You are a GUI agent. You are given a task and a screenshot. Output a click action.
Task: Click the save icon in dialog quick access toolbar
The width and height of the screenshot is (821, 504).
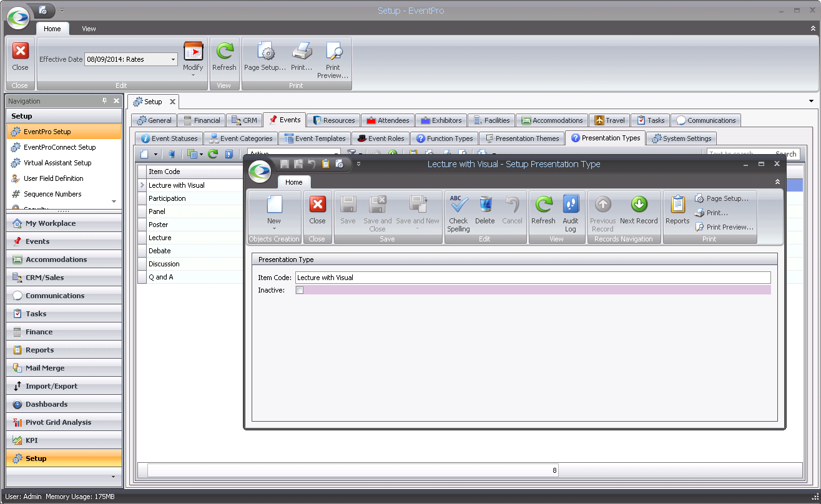click(285, 164)
